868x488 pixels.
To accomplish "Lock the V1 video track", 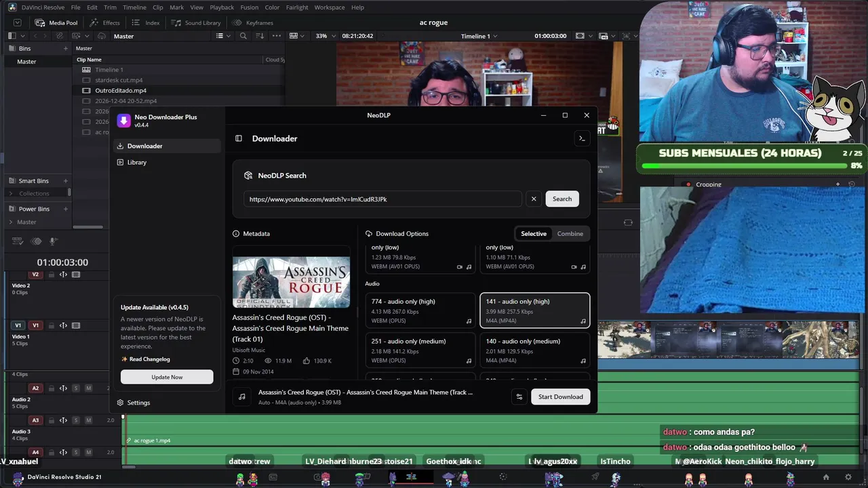I will point(51,325).
